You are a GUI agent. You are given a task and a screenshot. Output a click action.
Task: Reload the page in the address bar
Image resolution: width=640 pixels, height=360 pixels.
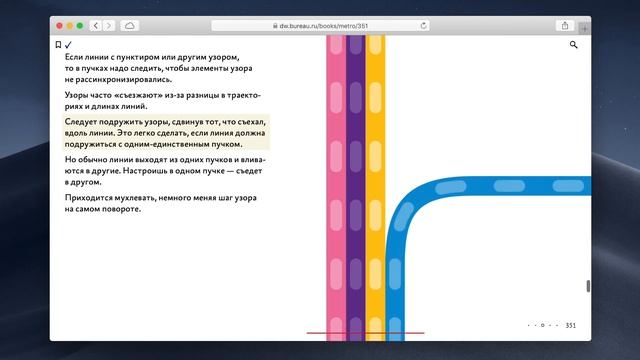point(423,26)
